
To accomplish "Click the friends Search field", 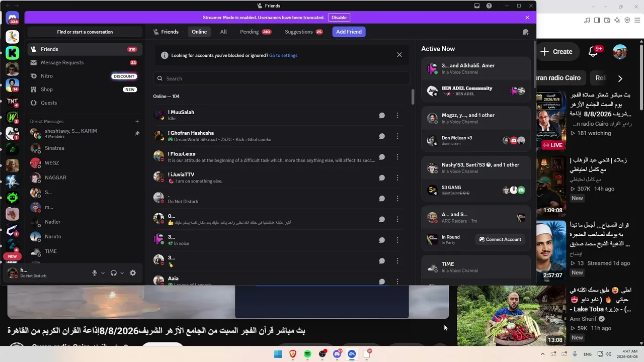I will coord(282,78).
